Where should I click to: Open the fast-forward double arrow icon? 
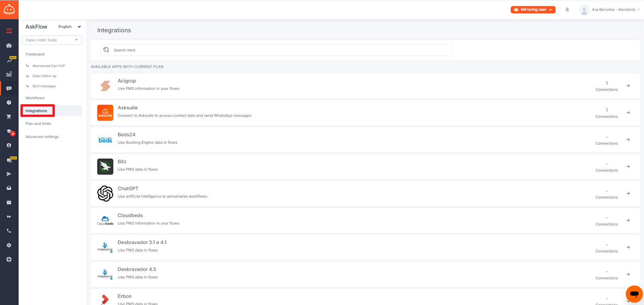tap(9, 217)
